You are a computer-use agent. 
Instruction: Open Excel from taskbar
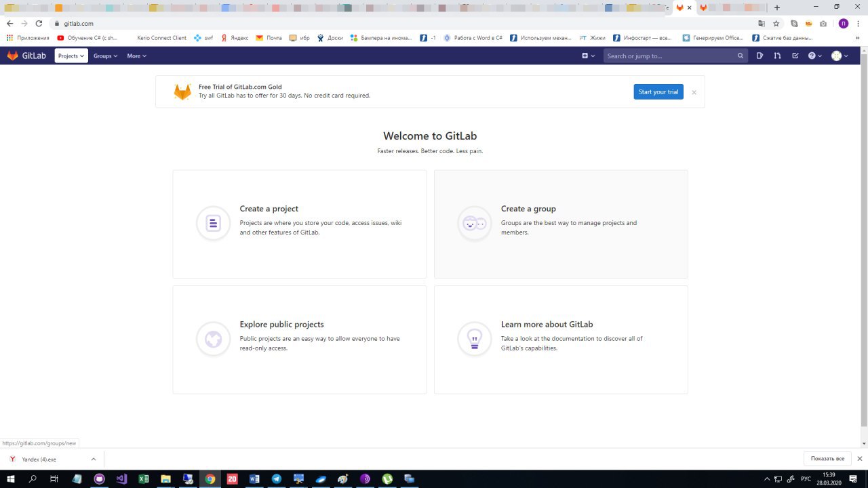144,479
